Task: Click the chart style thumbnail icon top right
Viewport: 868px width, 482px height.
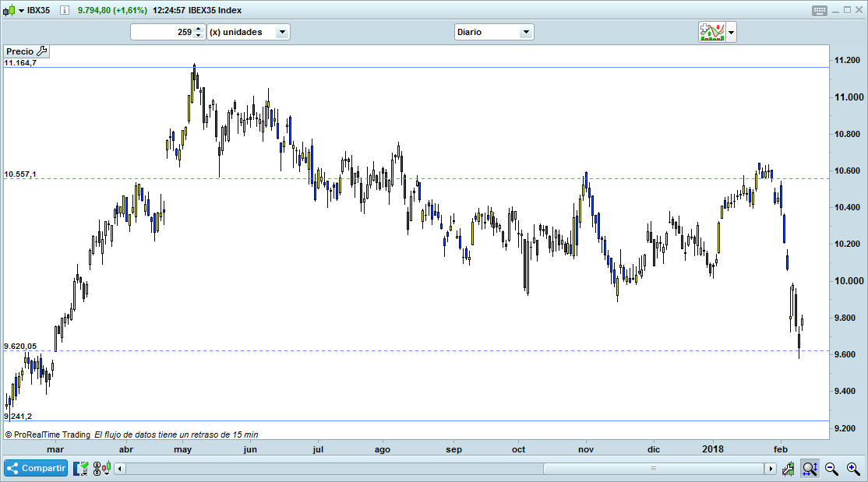Action: click(x=712, y=32)
